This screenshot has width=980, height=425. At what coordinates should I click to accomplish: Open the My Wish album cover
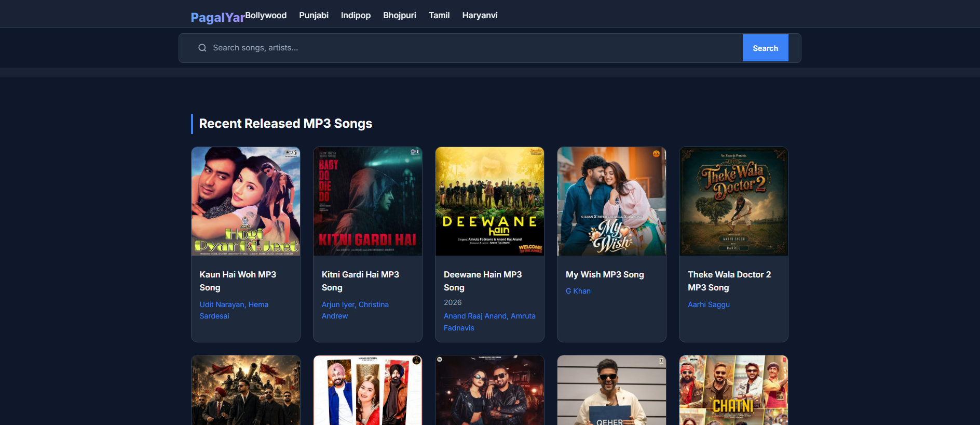pyautogui.click(x=612, y=201)
